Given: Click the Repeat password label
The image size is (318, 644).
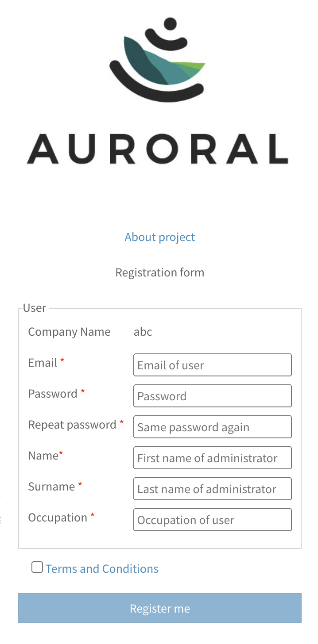Looking at the screenshot, I should click(x=72, y=425).
